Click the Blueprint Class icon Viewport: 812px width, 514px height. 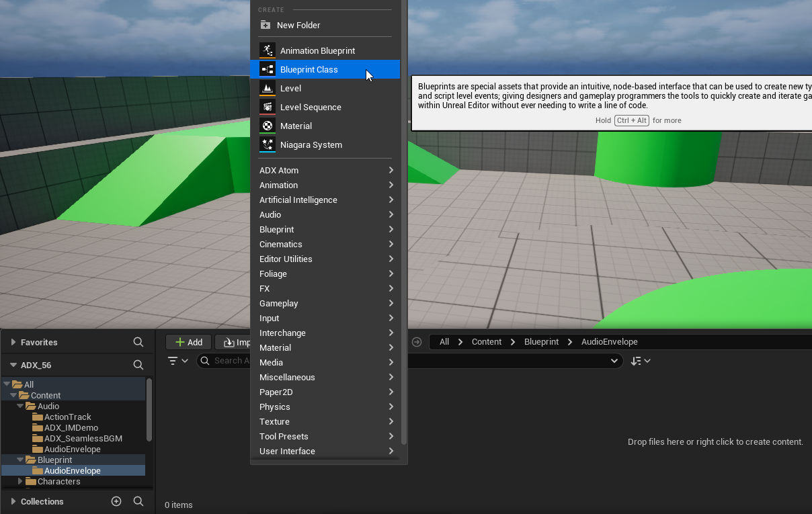(268, 69)
